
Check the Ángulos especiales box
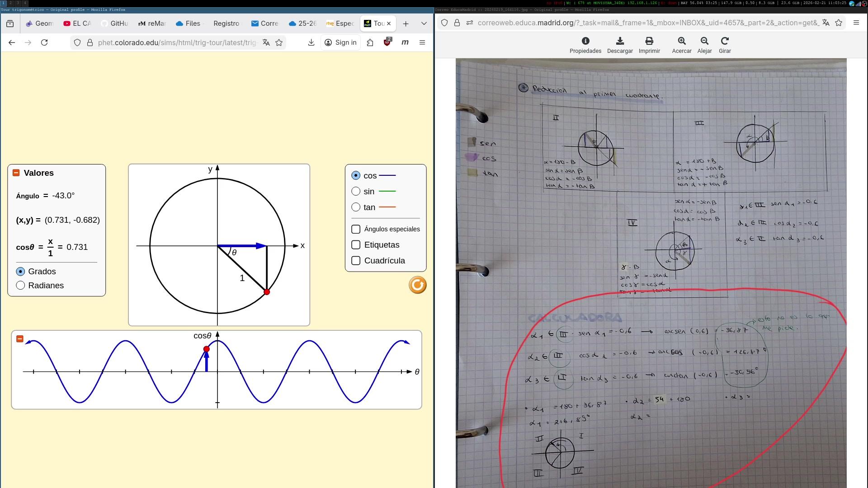356,229
